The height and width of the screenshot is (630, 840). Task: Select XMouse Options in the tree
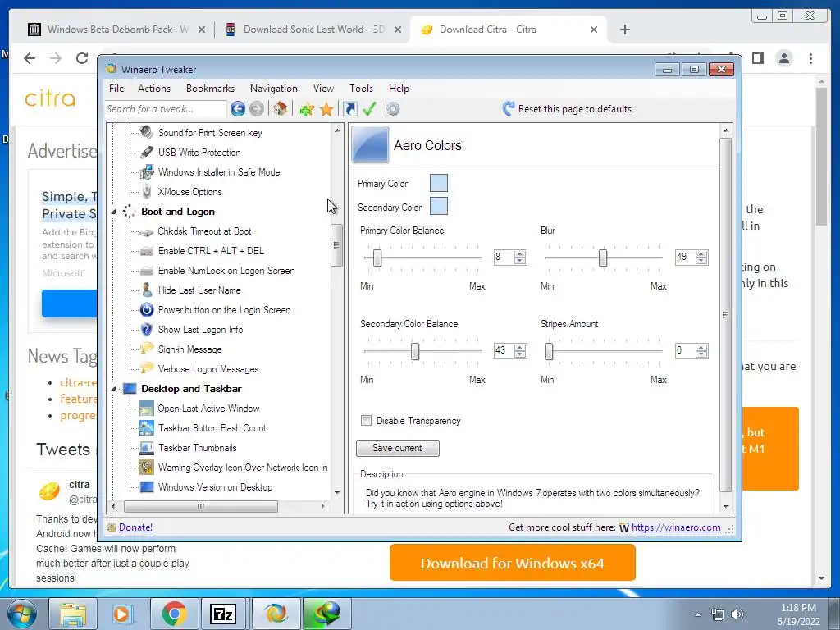point(189,192)
